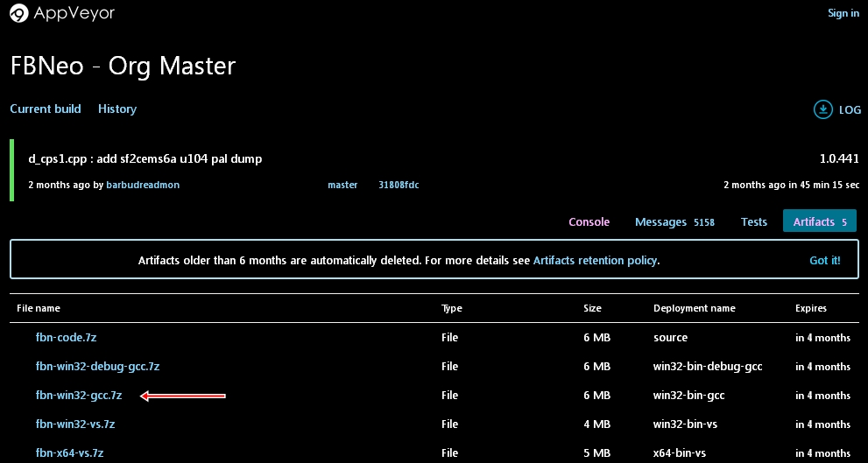Open the Console tab
868x463 pixels.
[589, 221]
